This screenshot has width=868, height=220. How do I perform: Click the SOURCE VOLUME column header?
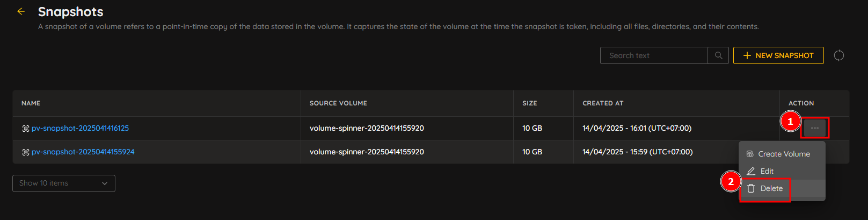[x=338, y=103]
